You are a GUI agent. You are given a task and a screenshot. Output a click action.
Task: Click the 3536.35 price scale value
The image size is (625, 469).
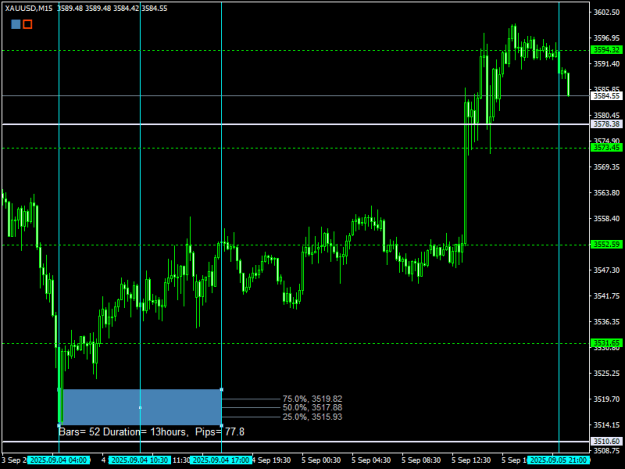click(x=607, y=322)
